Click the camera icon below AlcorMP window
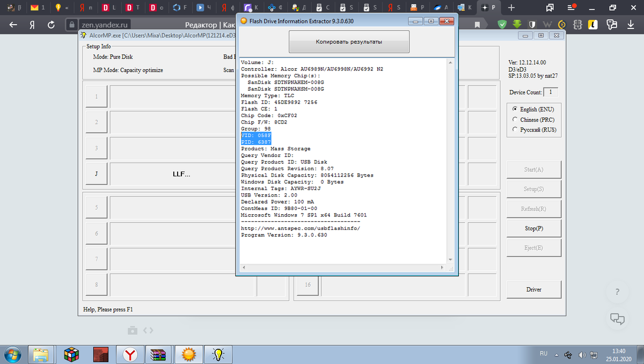Viewport: 644px width, 364px height. (x=132, y=330)
